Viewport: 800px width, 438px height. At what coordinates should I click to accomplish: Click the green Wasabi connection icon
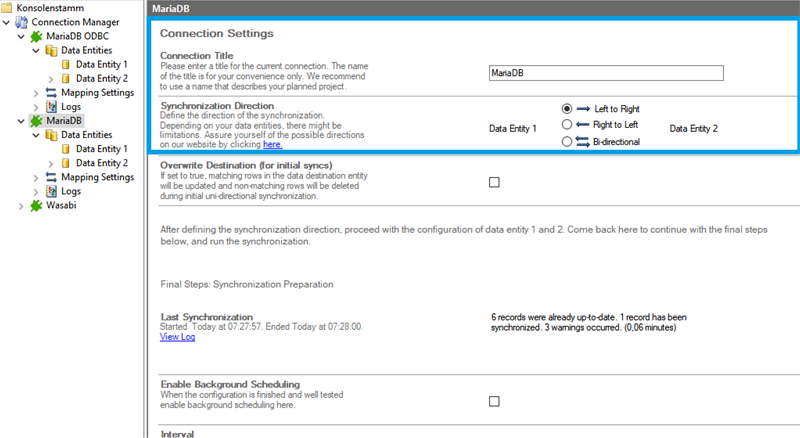point(36,205)
